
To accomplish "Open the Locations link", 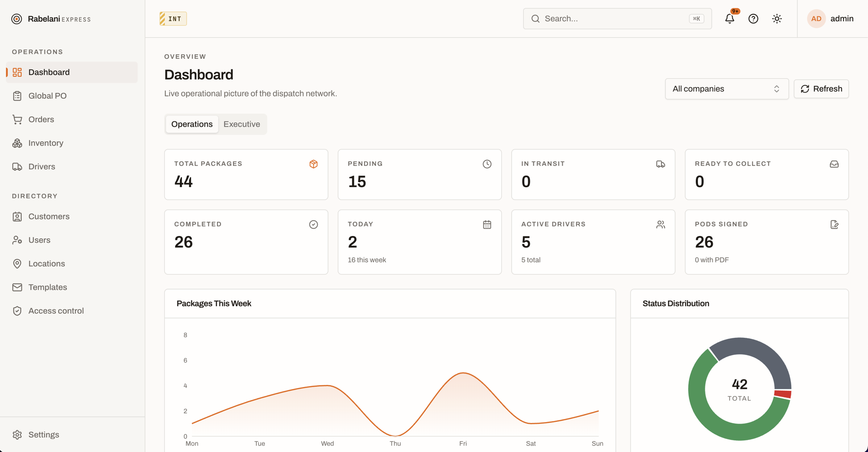I will (x=72, y=264).
